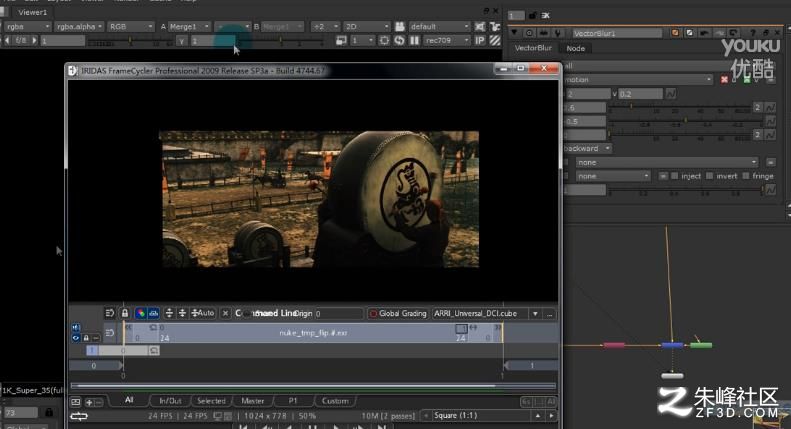Screen dimensions: 791x429
Task: Click the striped clipping warning icon
Action: [x=495, y=40]
